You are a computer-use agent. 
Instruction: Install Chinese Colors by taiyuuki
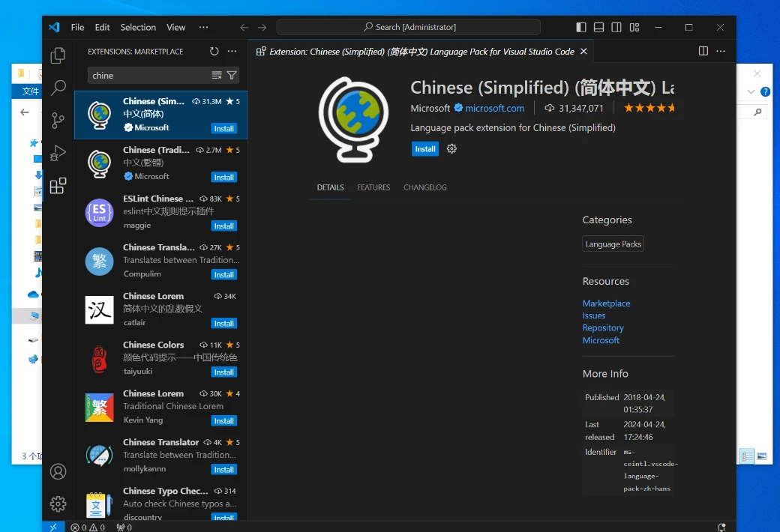(x=223, y=372)
